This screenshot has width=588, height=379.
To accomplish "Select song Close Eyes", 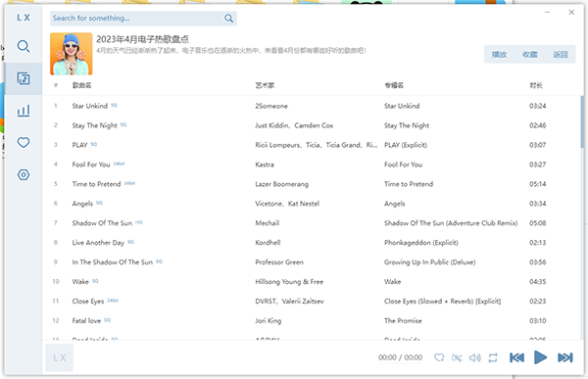I will coord(88,301).
